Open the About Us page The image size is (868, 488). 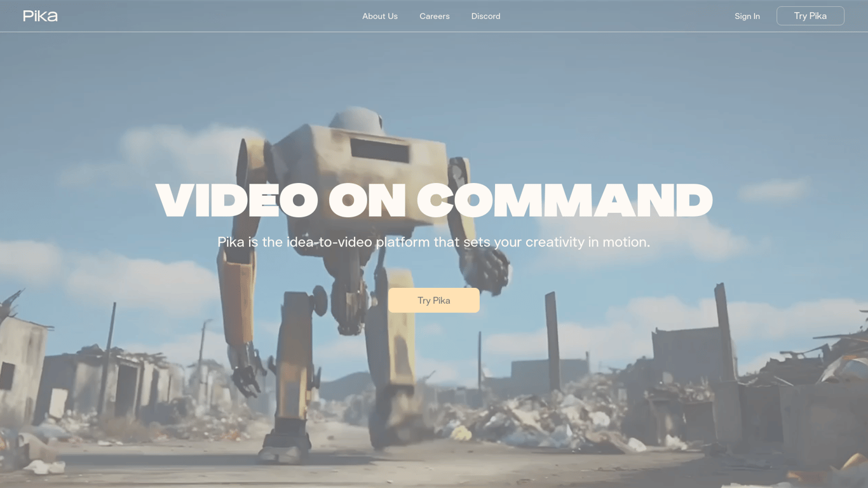point(380,16)
